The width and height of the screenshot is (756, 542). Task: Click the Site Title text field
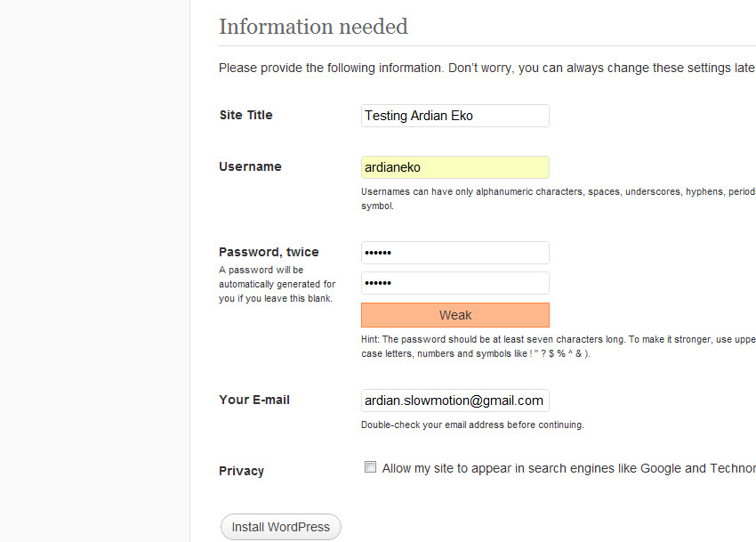pos(454,116)
